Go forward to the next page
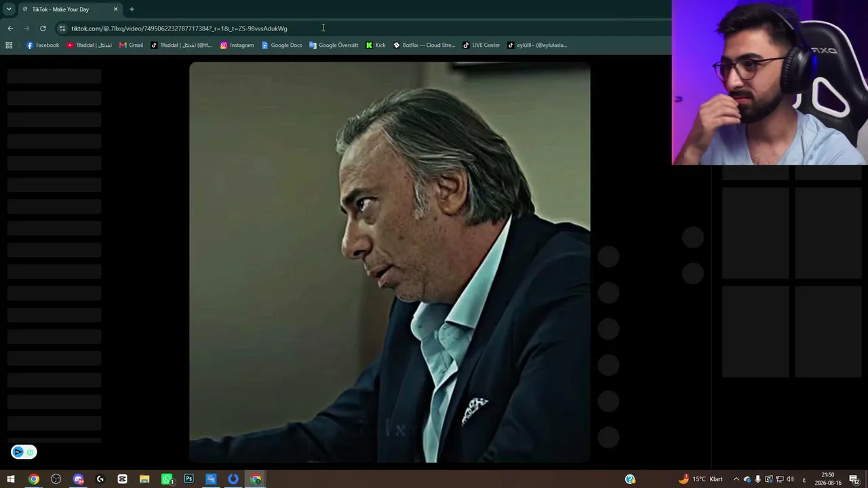 click(26, 28)
